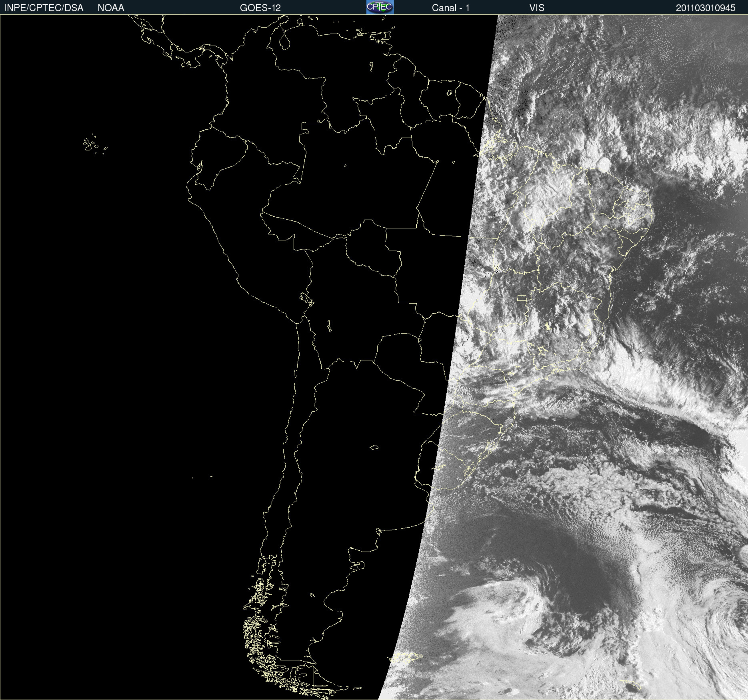Click the NOAA label in header
Screen dimensions: 748x700
pyautogui.click(x=111, y=8)
